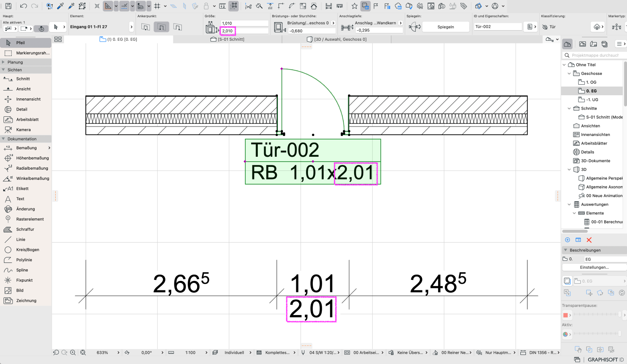Select the left Ankerpunkt anchor option

click(145, 27)
